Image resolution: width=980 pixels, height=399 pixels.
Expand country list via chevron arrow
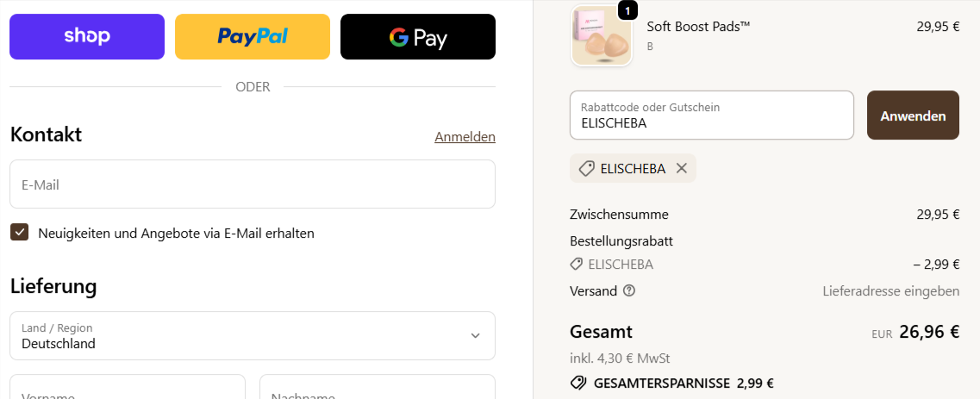475,335
